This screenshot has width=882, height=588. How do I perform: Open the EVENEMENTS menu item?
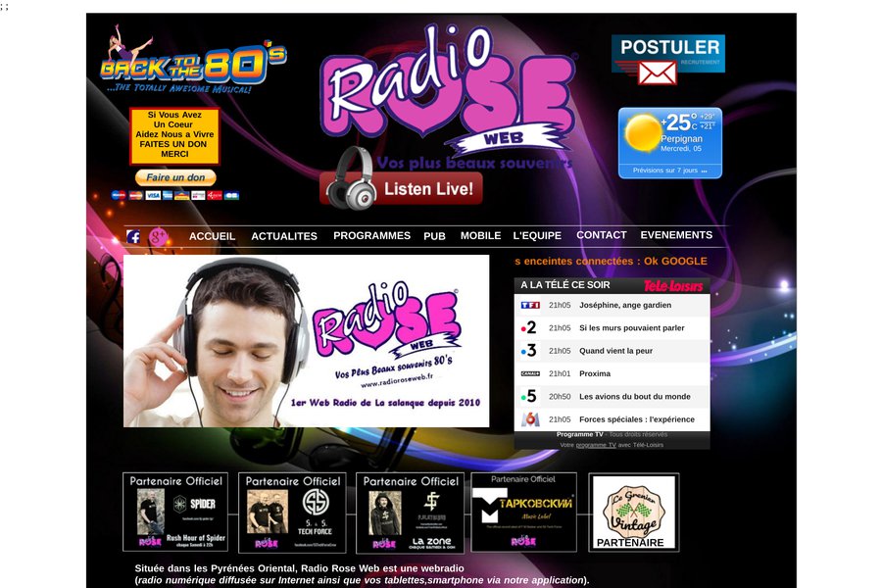point(676,235)
